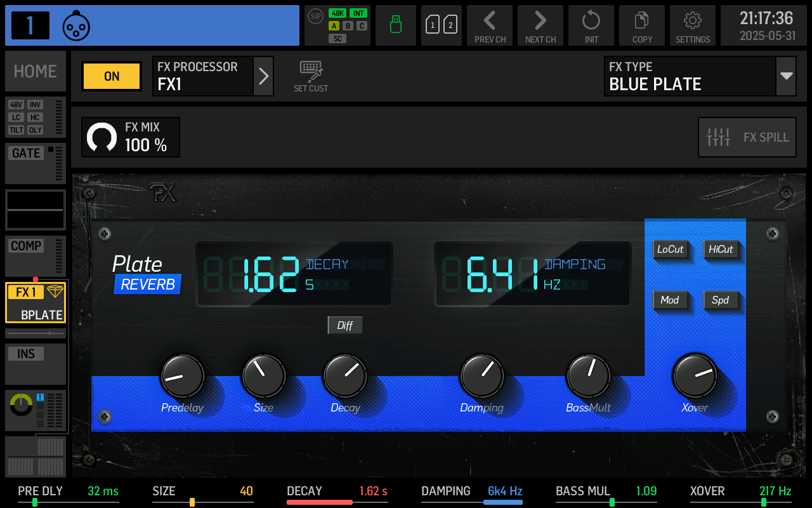Open the SD card slots icon
The width and height of the screenshot is (812, 508).
442,25
